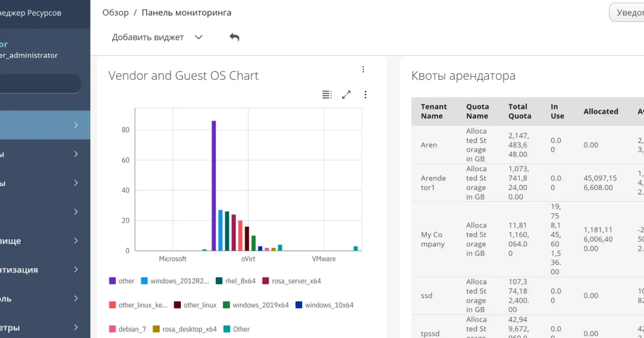Expand the highlighted sidebar menu chevron
644x338 pixels.
pos(76,125)
